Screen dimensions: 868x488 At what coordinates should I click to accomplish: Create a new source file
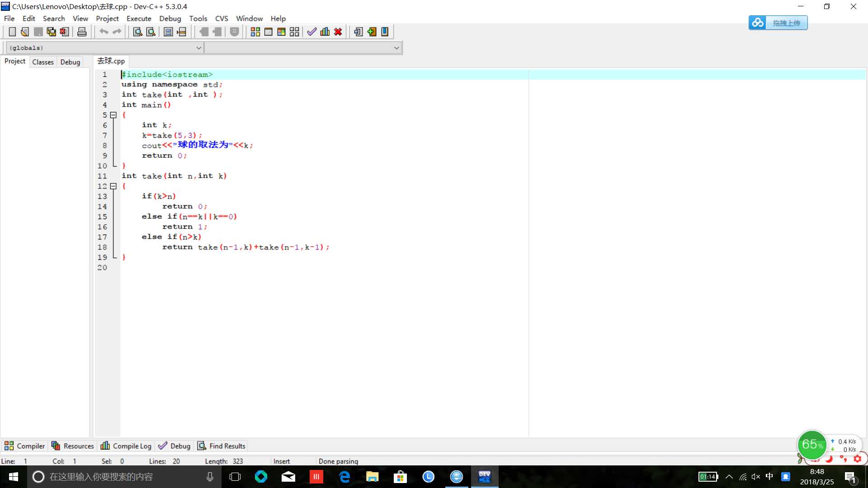[12, 32]
